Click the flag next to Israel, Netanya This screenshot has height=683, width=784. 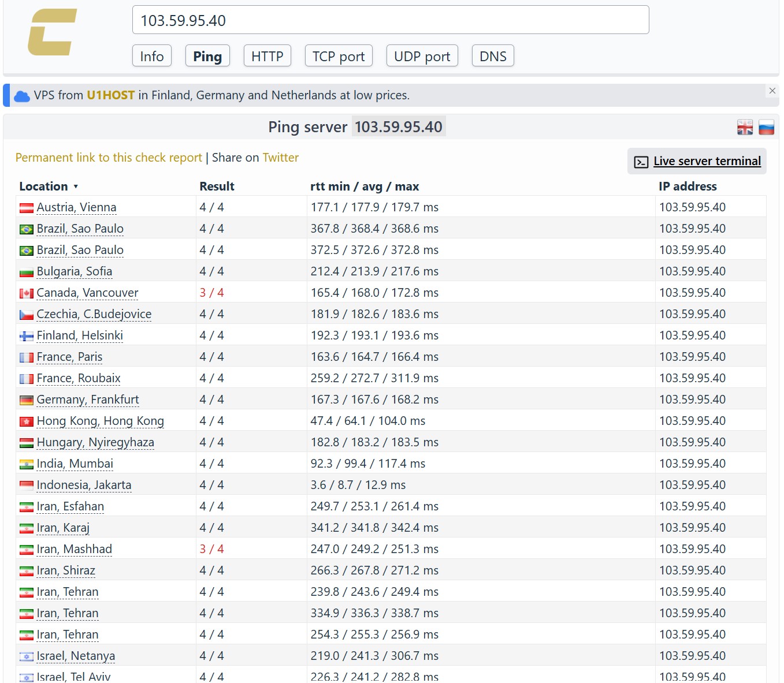(x=27, y=657)
